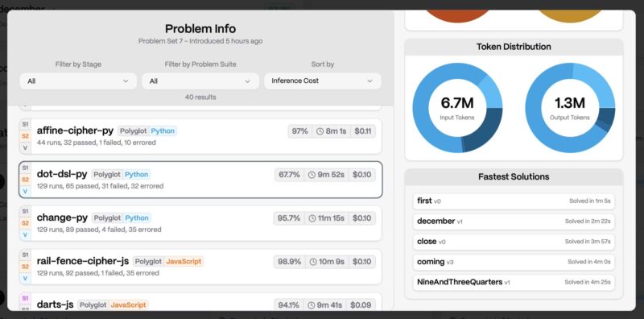The image size is (644, 319).
Task: Select S2 stage tab on change-py
Action: point(26,223)
